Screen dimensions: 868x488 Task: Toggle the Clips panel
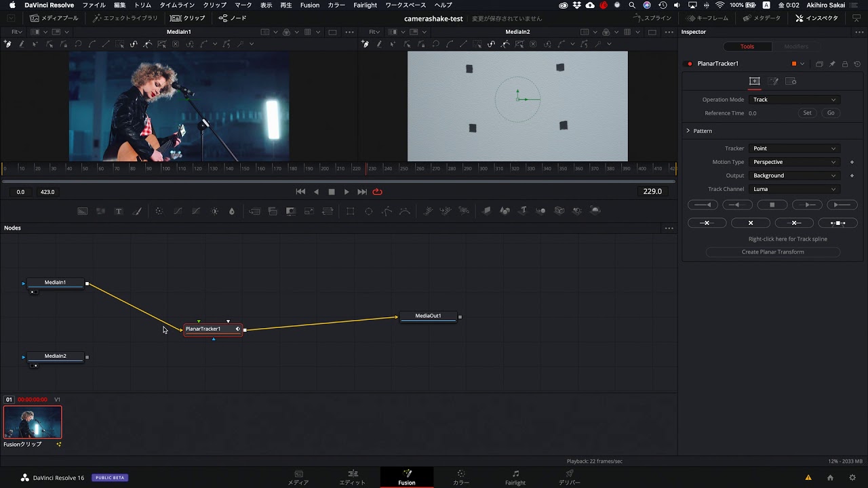point(188,18)
